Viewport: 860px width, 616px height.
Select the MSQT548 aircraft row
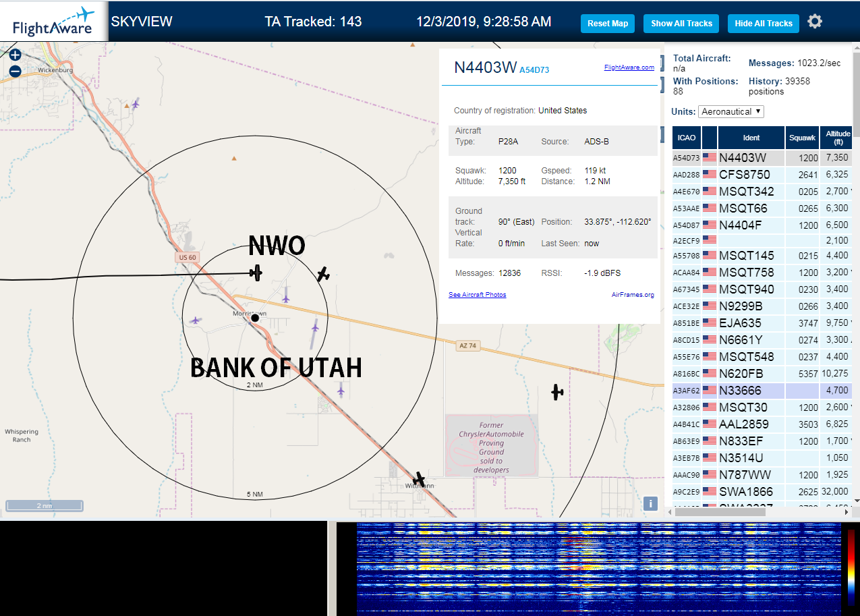click(762, 357)
